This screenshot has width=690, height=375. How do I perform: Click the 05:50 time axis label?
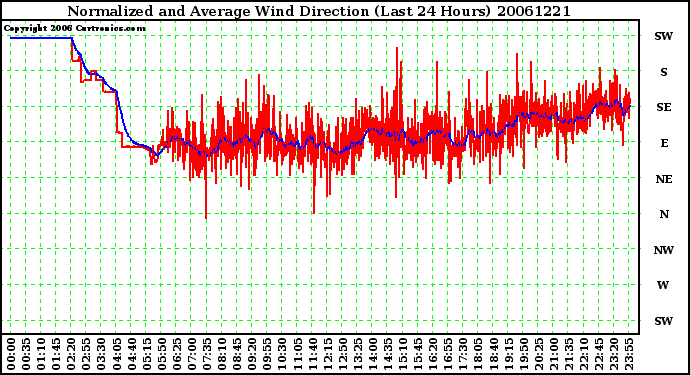[161, 354]
